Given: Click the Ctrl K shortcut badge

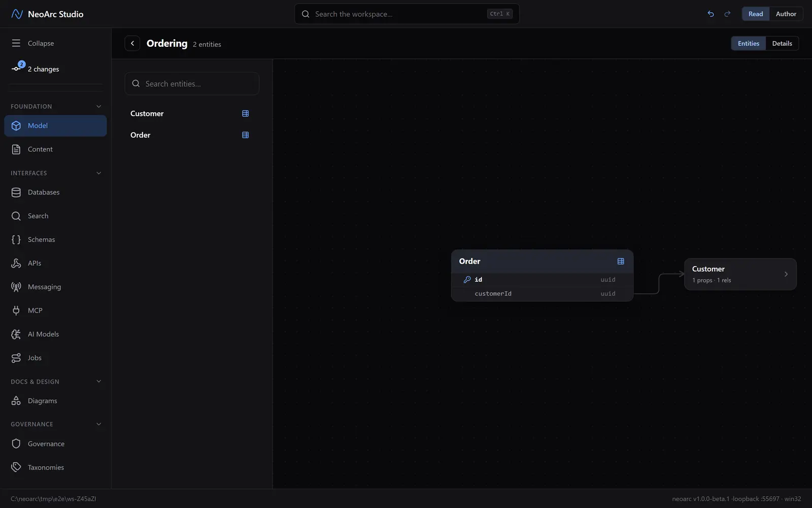Looking at the screenshot, I should [500, 14].
